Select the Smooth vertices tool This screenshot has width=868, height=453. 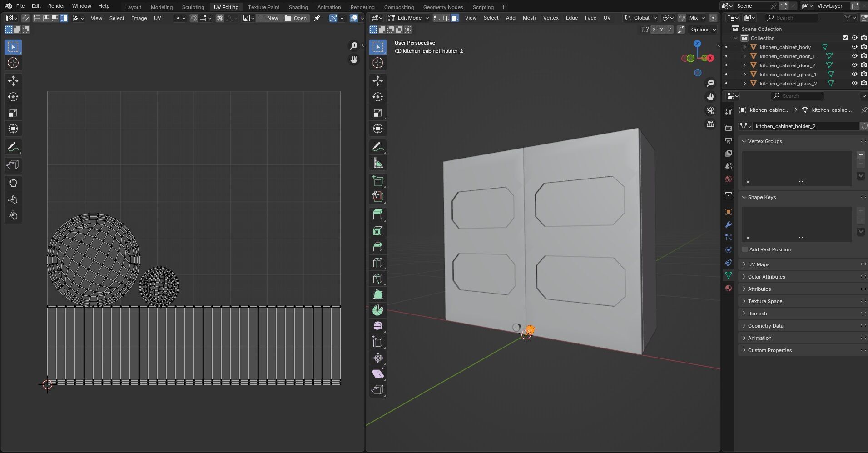[x=378, y=326]
